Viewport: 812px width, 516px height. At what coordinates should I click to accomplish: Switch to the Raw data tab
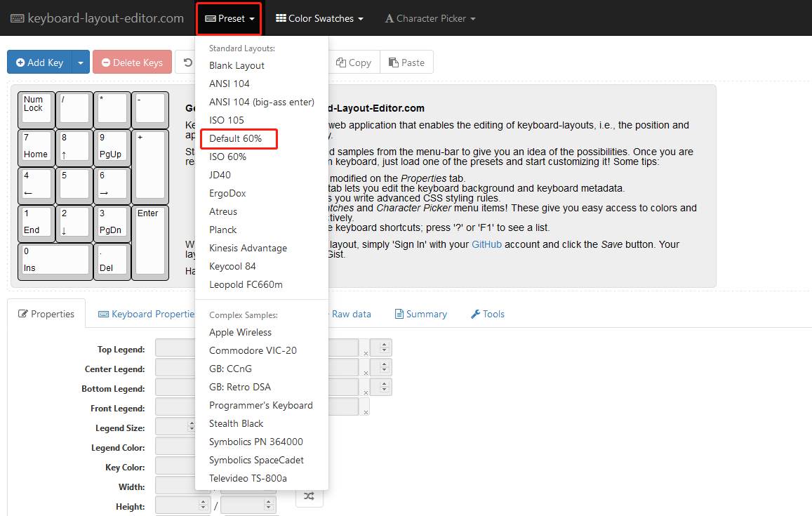(x=351, y=314)
